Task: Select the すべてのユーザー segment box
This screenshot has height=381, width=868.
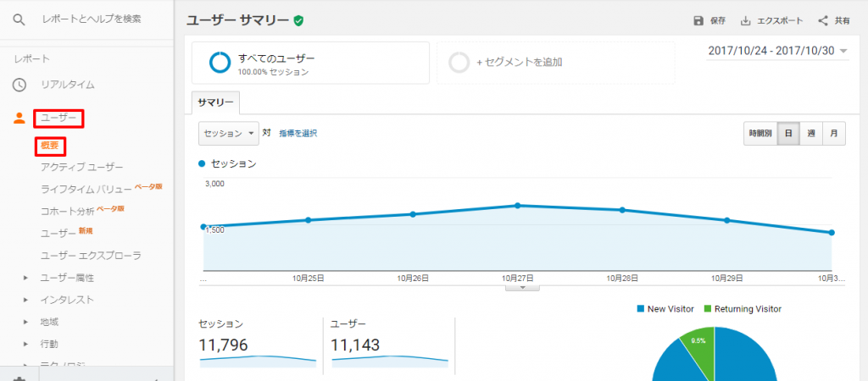Action: (x=310, y=63)
